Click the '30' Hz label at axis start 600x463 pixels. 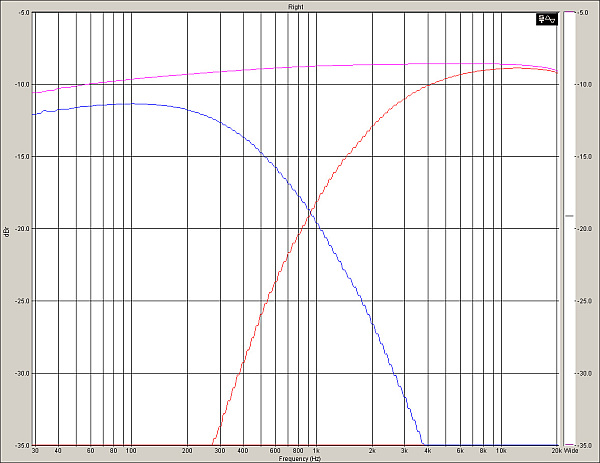35,451
